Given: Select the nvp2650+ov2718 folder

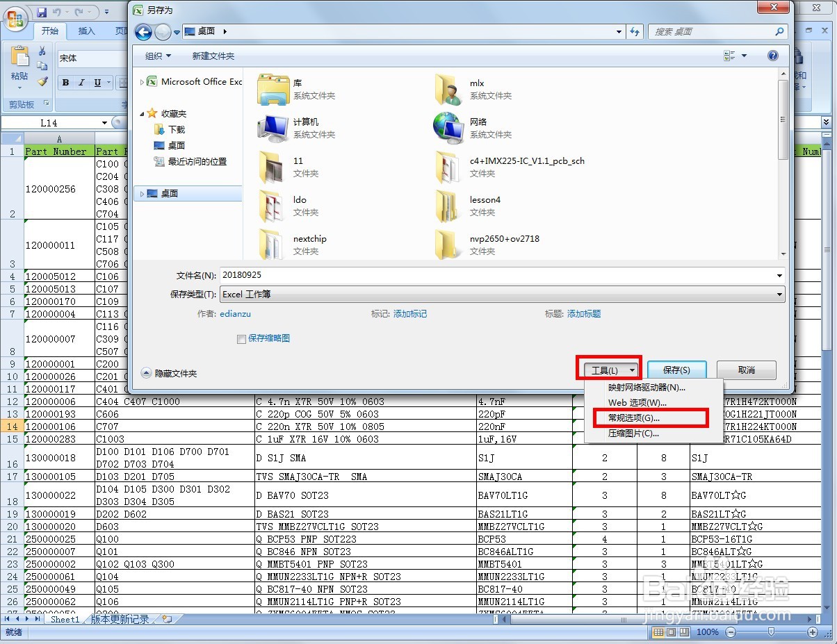Looking at the screenshot, I should pos(487,245).
